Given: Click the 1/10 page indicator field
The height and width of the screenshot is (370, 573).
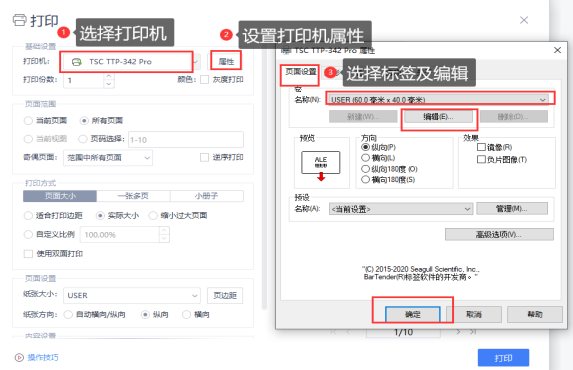Looking at the screenshot, I should (403, 332).
